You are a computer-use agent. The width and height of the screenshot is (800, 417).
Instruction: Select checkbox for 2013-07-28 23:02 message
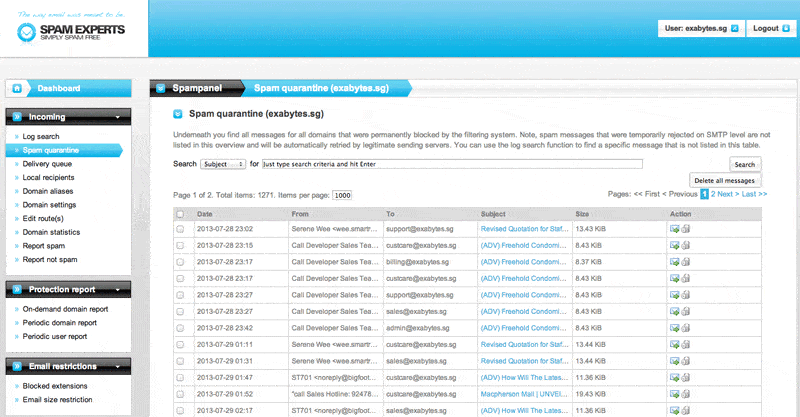point(180,229)
